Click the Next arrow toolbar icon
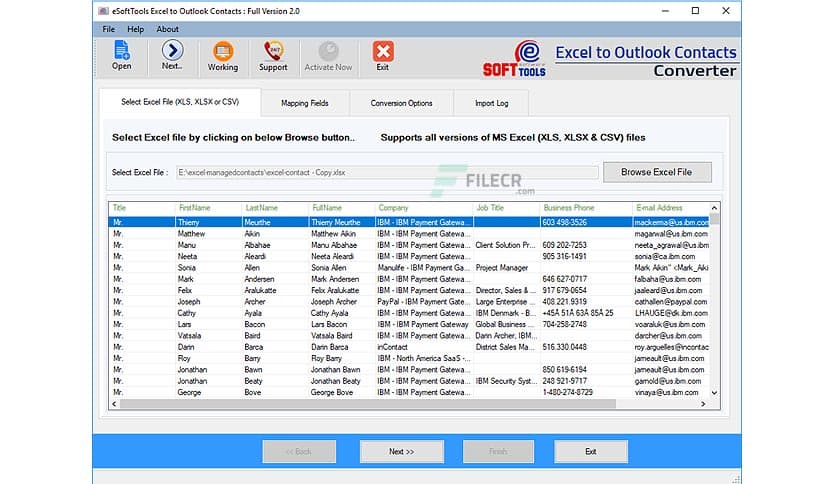The height and width of the screenshot is (484, 836). [172, 55]
